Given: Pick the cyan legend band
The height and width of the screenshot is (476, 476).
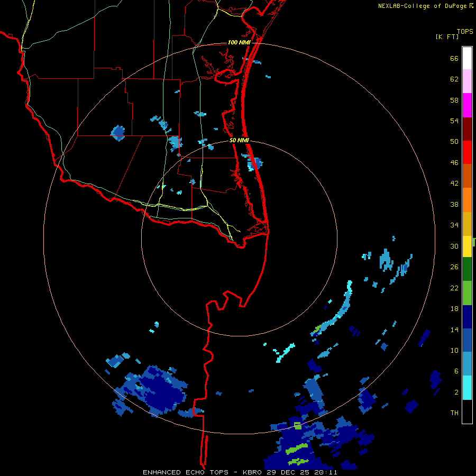Looking at the screenshot, I should coord(467,388).
